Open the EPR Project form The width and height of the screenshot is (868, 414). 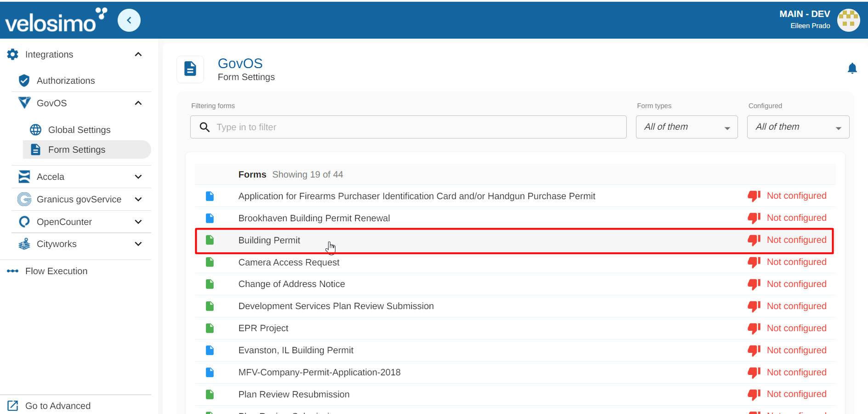pyautogui.click(x=263, y=328)
